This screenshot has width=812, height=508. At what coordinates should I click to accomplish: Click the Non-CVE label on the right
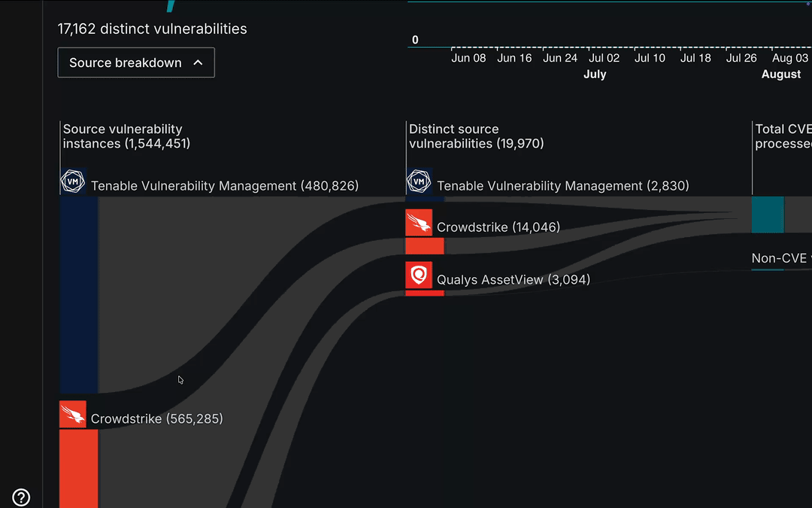point(778,258)
